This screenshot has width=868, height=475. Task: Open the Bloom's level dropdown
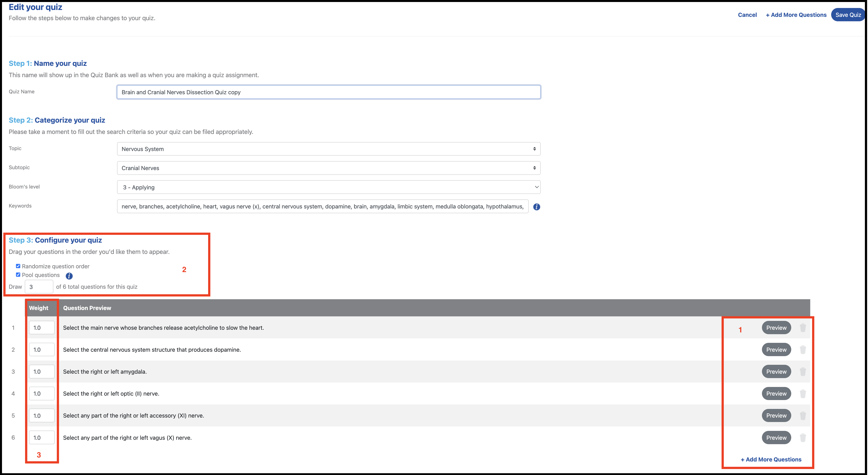pyautogui.click(x=329, y=187)
